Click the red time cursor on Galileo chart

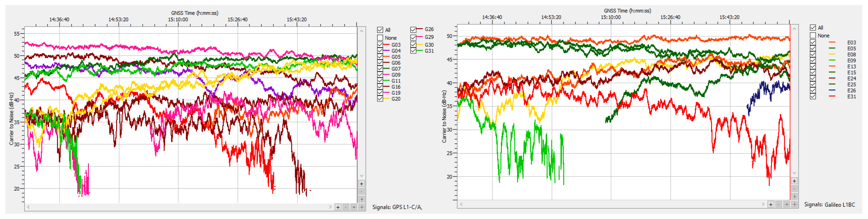click(x=790, y=112)
